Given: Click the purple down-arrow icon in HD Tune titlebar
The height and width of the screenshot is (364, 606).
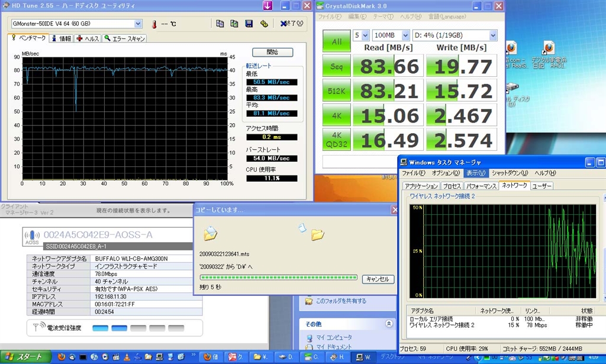Looking at the screenshot, I should tap(267, 6).
